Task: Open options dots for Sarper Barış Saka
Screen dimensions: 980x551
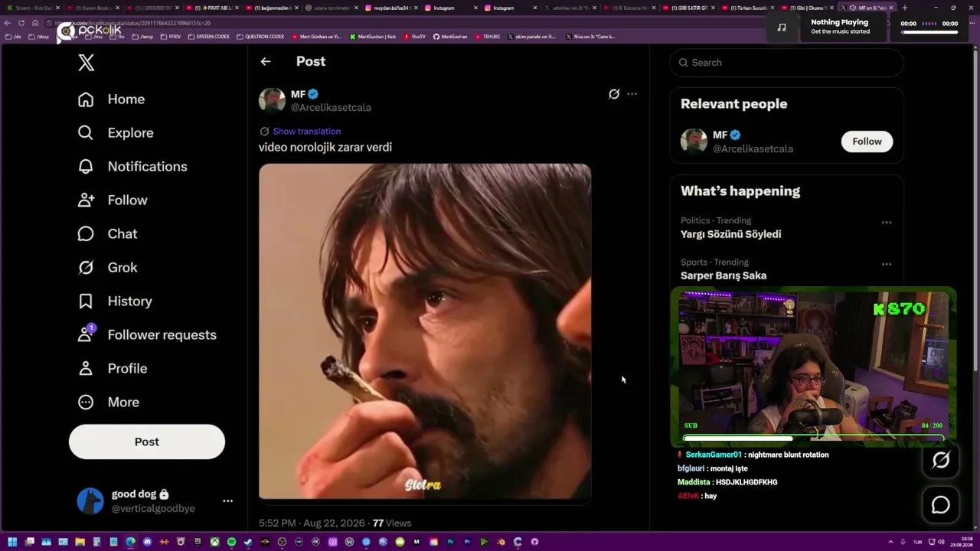Action: (x=887, y=264)
